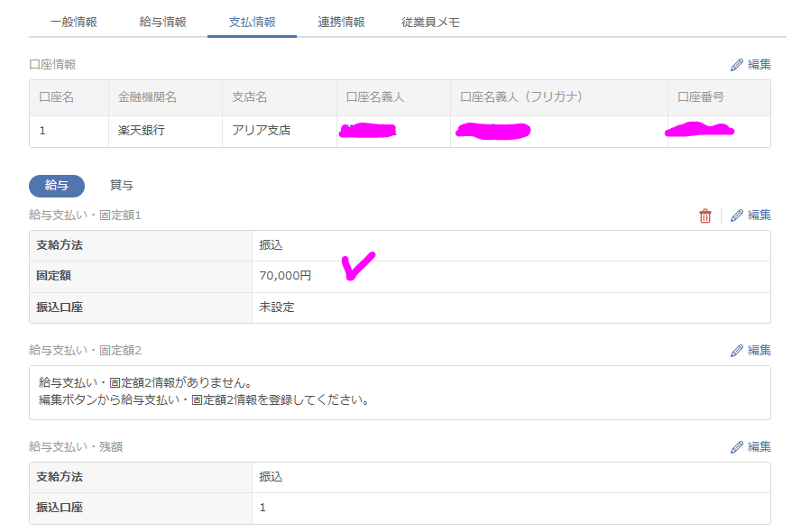Open the 一般情報 tab

tap(74, 23)
